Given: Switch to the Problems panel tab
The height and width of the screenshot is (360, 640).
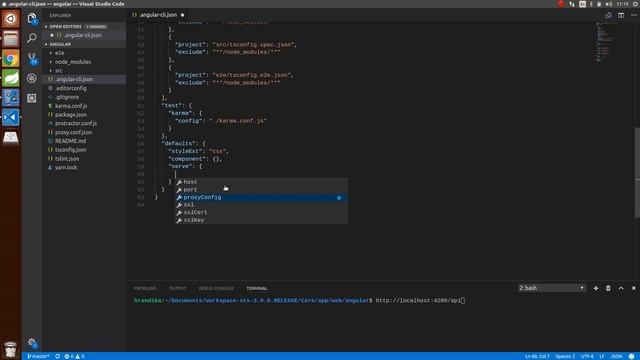Looking at the screenshot, I should [x=145, y=289].
